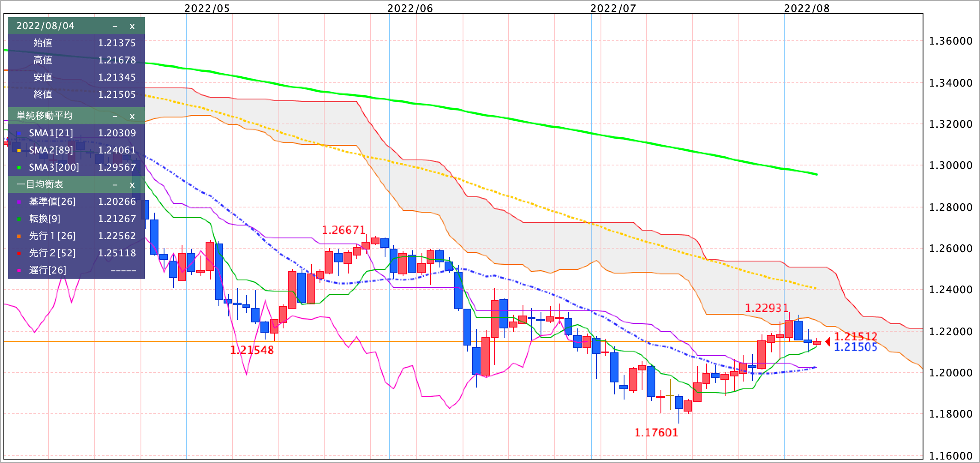Image resolution: width=980 pixels, height=463 pixels.
Task: Click the 遅行[26] pink color marker
Action: coord(19,271)
